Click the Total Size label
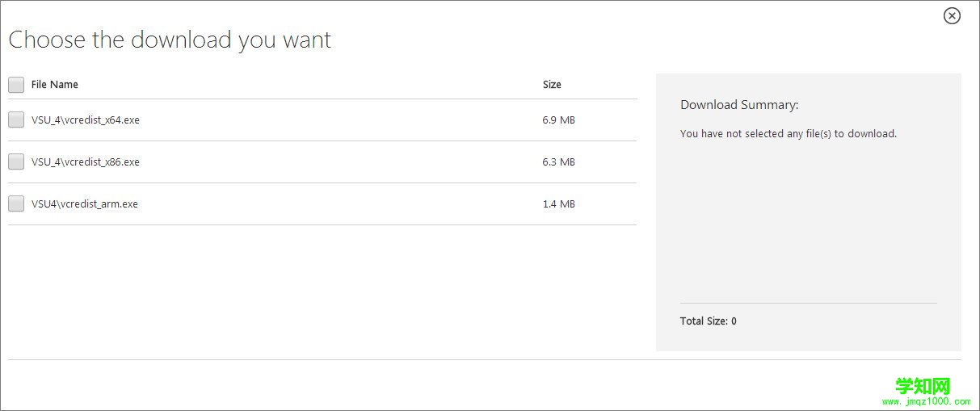Image resolution: width=980 pixels, height=411 pixels. pyautogui.click(x=709, y=321)
